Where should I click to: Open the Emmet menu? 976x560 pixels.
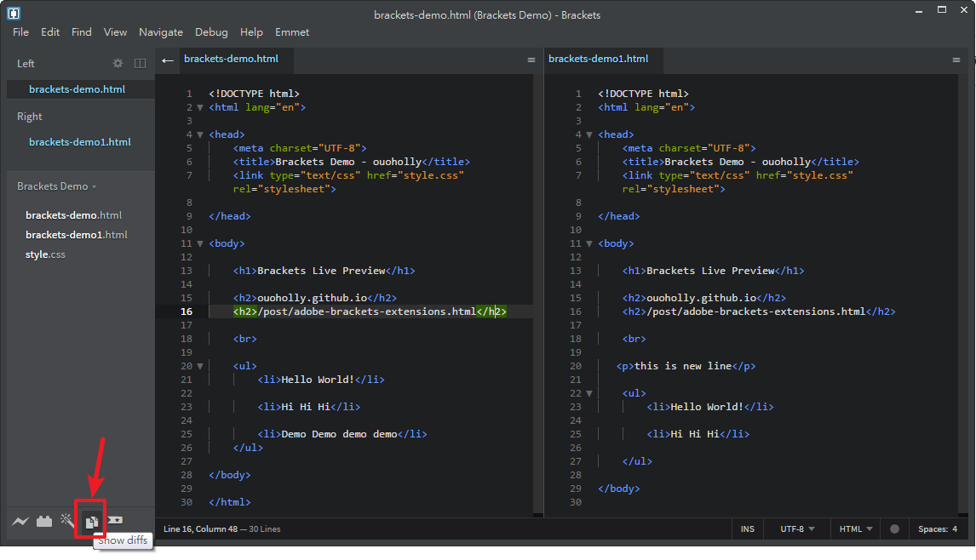pyautogui.click(x=292, y=31)
